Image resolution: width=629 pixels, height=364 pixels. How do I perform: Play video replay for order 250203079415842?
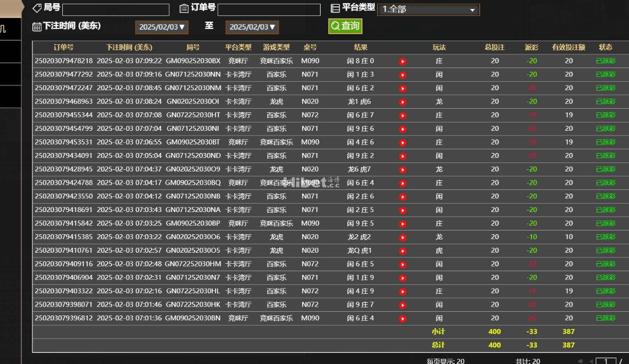[x=403, y=224]
